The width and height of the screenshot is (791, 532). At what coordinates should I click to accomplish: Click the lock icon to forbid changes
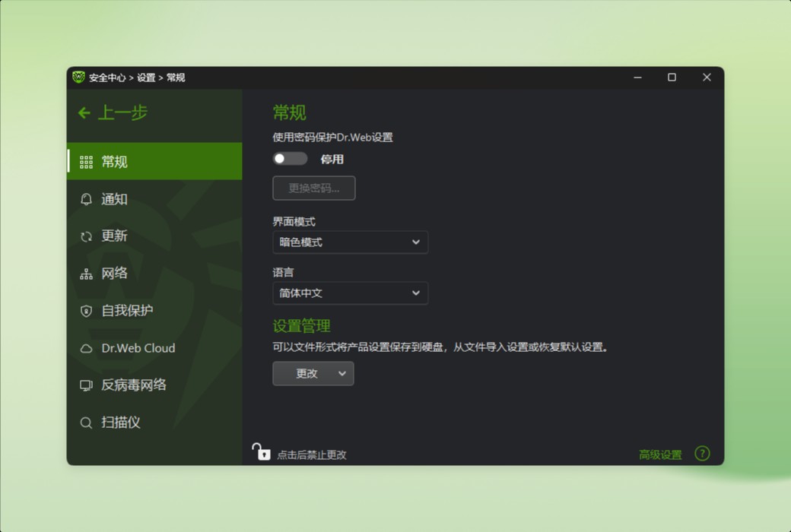pos(262,452)
